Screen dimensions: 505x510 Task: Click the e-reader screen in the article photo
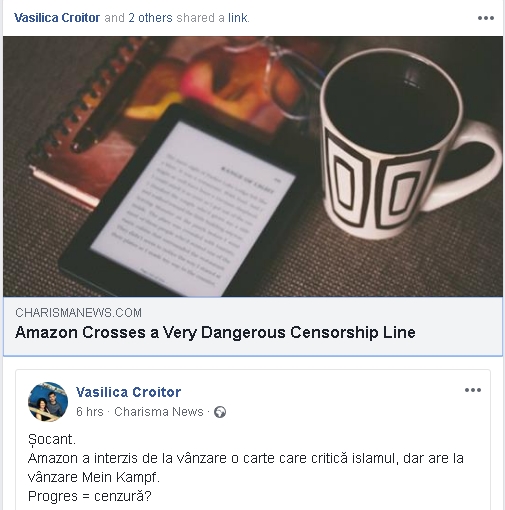193,208
